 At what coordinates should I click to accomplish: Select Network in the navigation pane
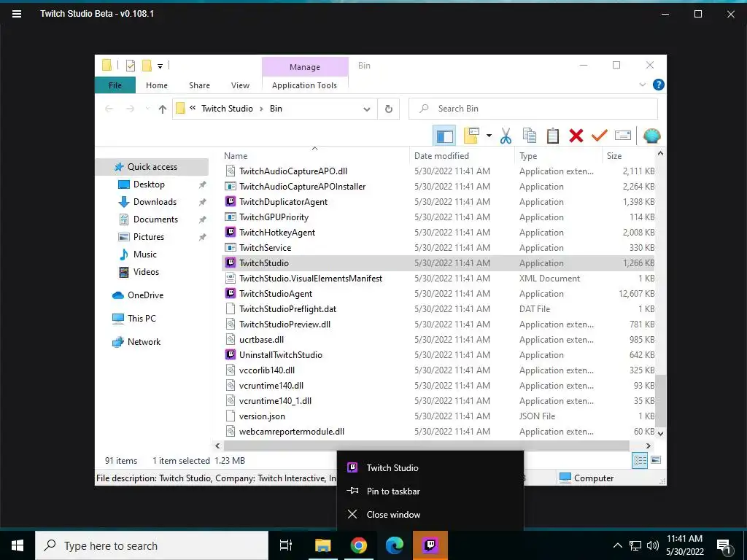144,342
